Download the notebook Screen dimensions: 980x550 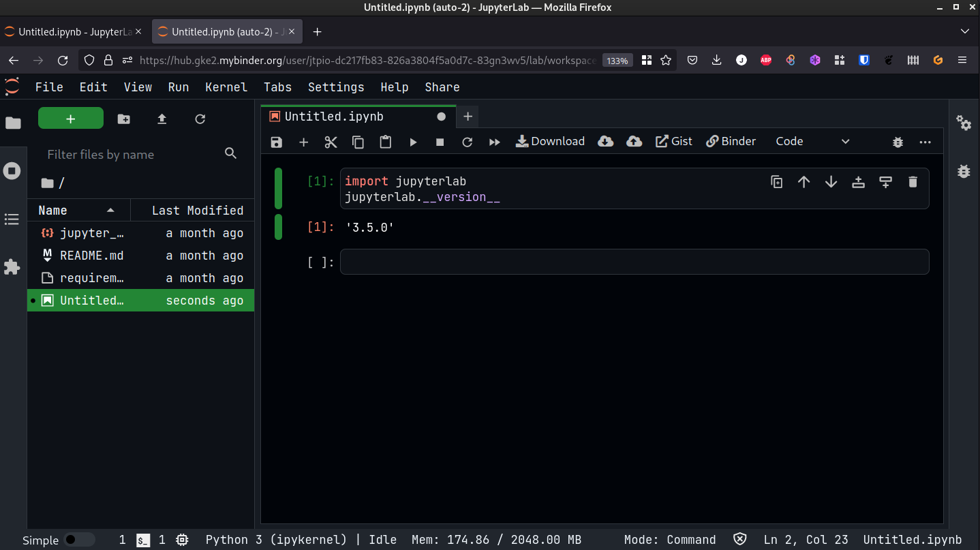(550, 141)
